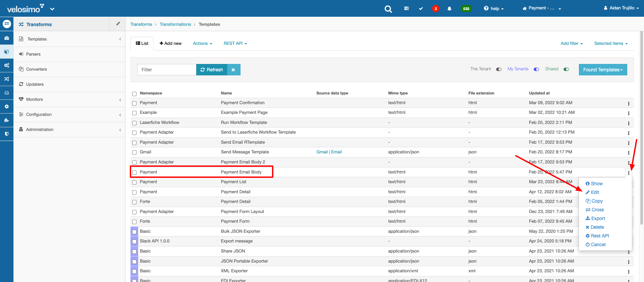This screenshot has width=644, height=282.
Task: Focus the Filter input field
Action: click(x=167, y=70)
